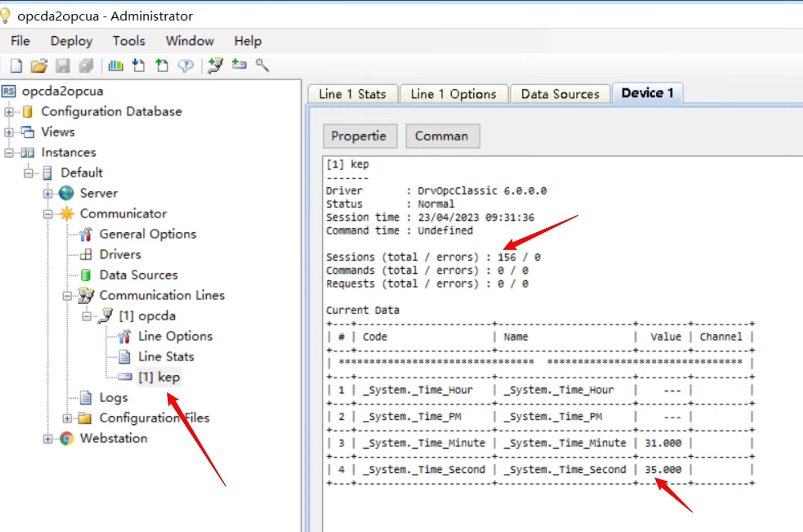Click the download configuration icon with blue arrow
The height and width of the screenshot is (532, 803).
[138, 65]
